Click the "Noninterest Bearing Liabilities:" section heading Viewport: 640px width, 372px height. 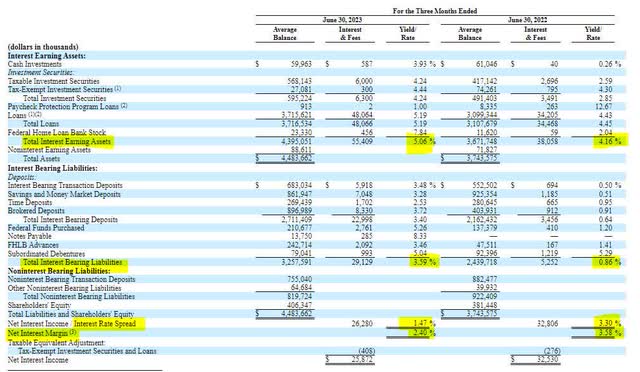(59, 271)
